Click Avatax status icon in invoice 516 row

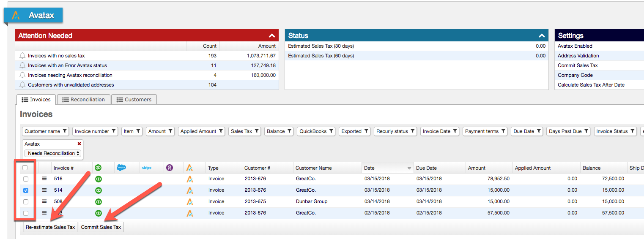(x=190, y=179)
